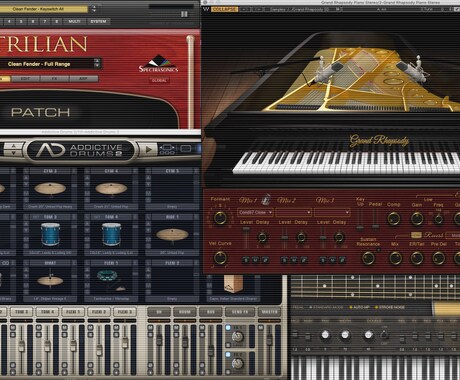This screenshot has height=380, width=460.
Task: Select the blue TOM 3 drum
Action: click(x=50, y=235)
